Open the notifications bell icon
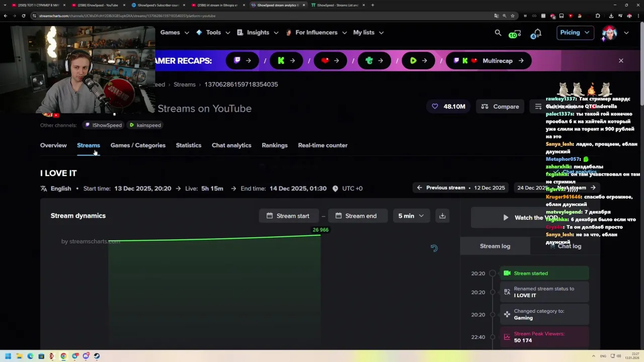This screenshot has width=644, height=362. coord(537,33)
